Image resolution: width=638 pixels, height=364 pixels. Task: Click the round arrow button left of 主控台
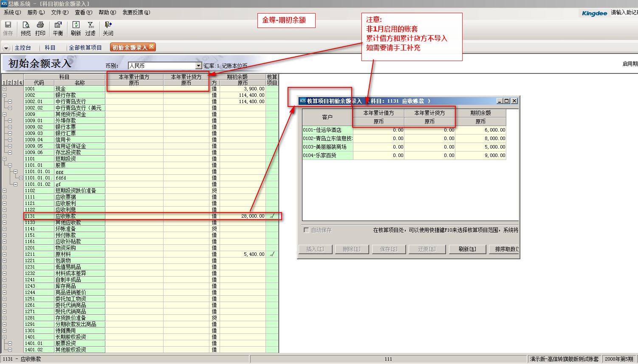(x=6, y=48)
